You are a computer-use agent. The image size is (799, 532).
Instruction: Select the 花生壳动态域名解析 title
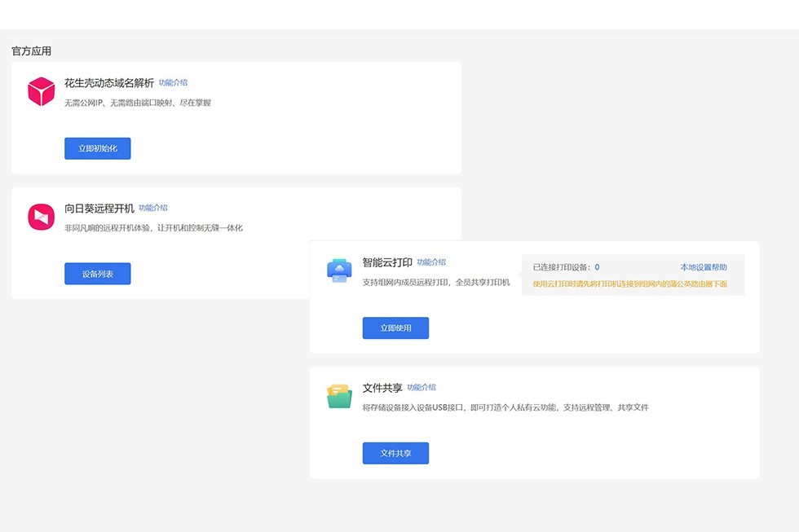tap(109, 83)
